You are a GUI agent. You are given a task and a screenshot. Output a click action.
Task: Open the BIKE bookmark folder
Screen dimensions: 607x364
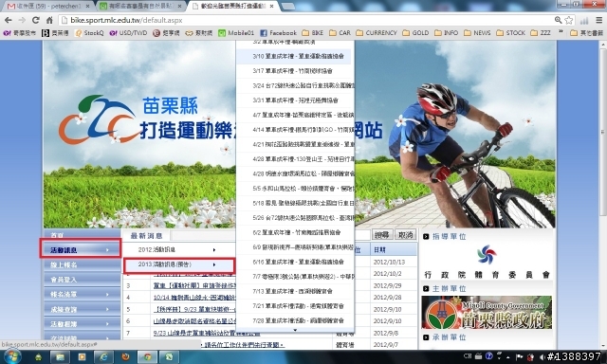point(312,33)
